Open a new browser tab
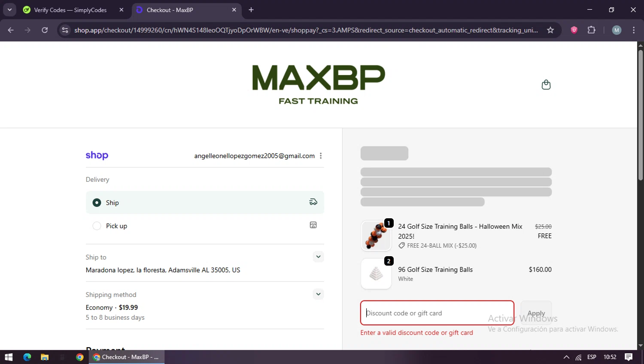 point(251,10)
